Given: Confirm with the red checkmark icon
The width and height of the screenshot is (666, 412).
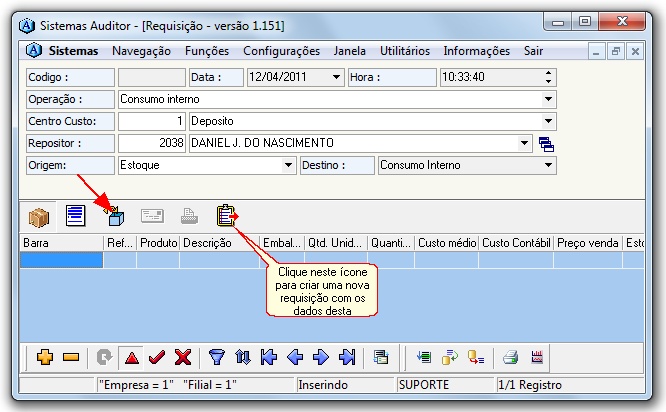Looking at the screenshot, I should (x=157, y=357).
